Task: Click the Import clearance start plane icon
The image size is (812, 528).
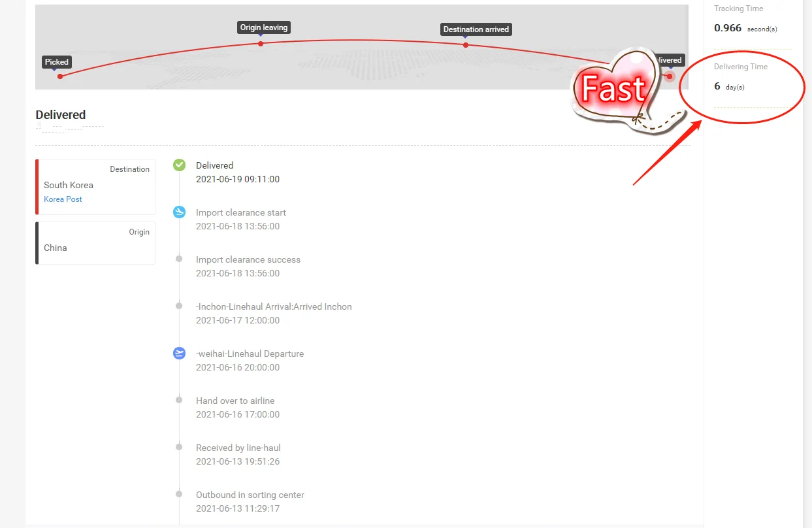Action: point(179,212)
